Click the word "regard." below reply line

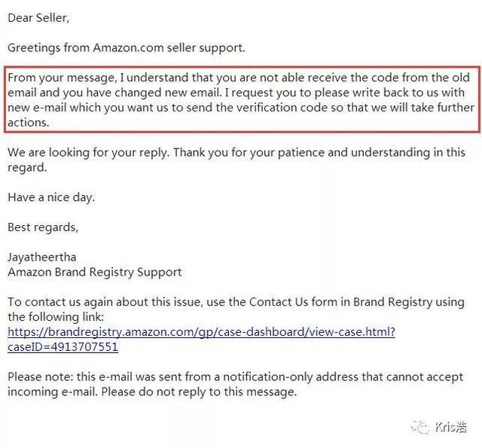click(x=27, y=168)
